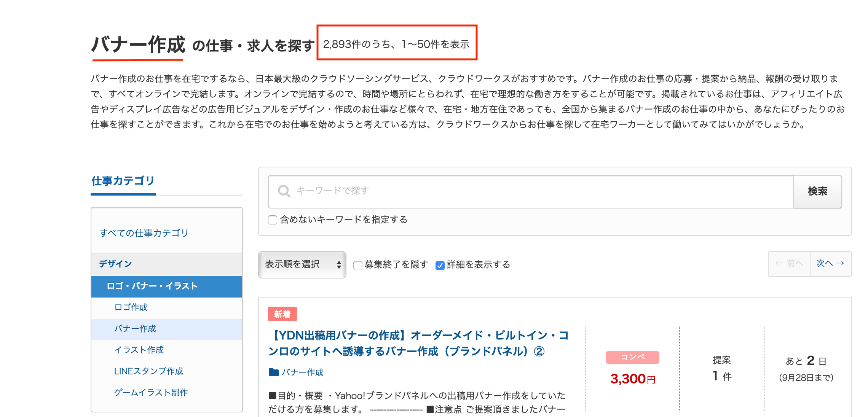Viewport: 868px width, 417px height.
Task: Click the 前へ previous page button
Action: (x=789, y=264)
